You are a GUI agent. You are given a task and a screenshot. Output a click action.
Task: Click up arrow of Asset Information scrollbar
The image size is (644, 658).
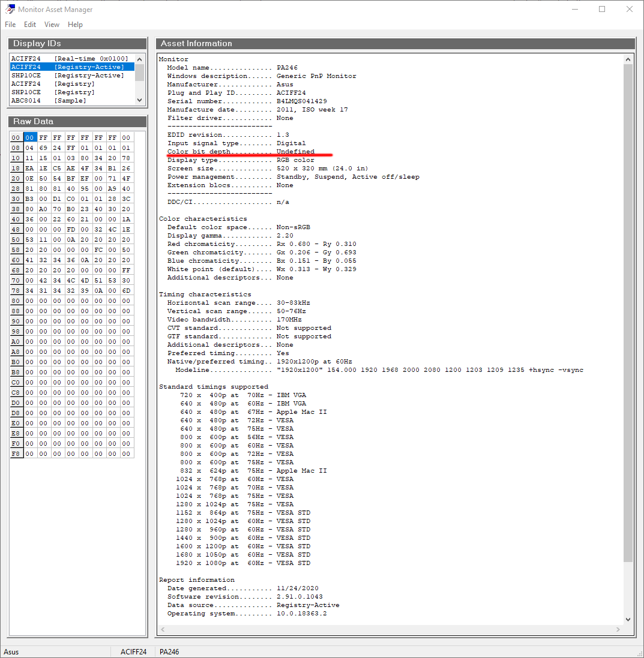tap(628, 59)
